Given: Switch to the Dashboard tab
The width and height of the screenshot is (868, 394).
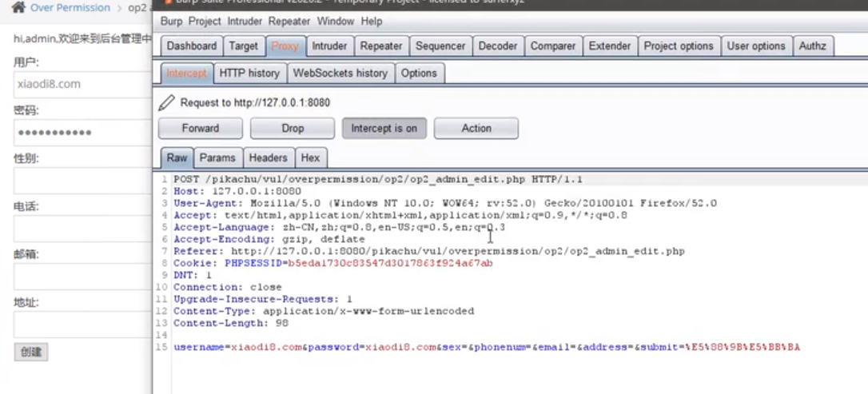Looking at the screenshot, I should (192, 46).
